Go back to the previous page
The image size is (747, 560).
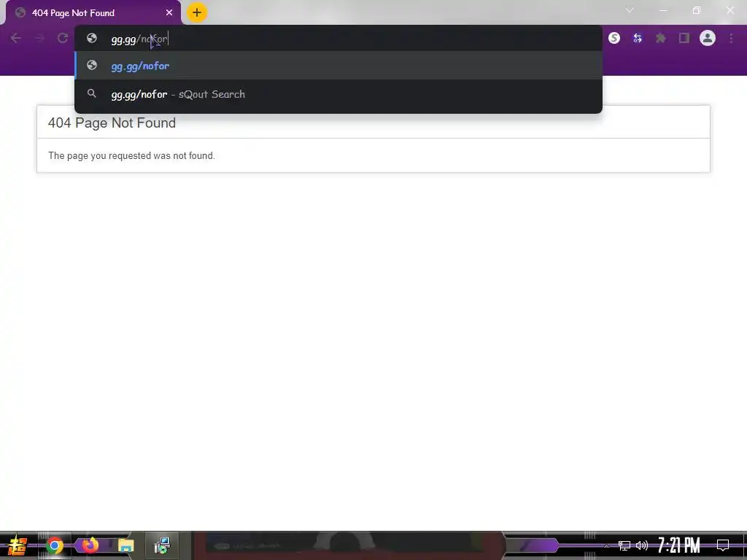pos(16,38)
